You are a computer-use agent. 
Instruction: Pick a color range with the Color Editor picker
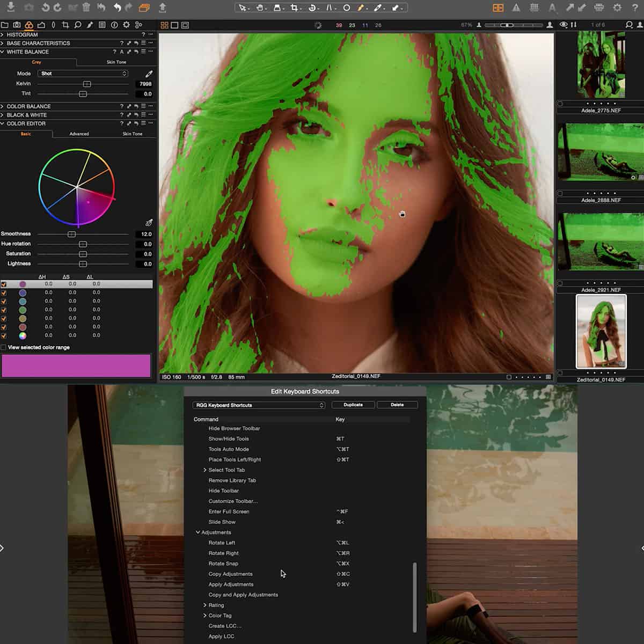coord(149,222)
